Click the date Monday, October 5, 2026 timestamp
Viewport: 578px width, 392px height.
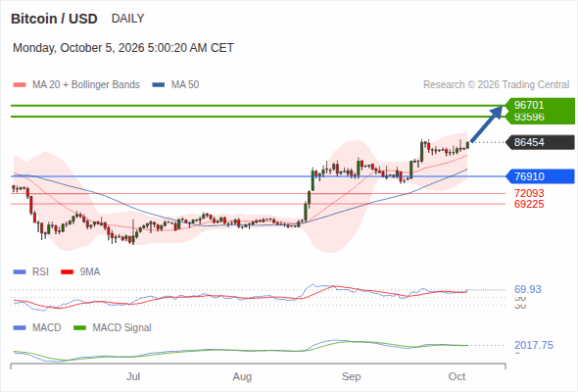tap(123, 48)
